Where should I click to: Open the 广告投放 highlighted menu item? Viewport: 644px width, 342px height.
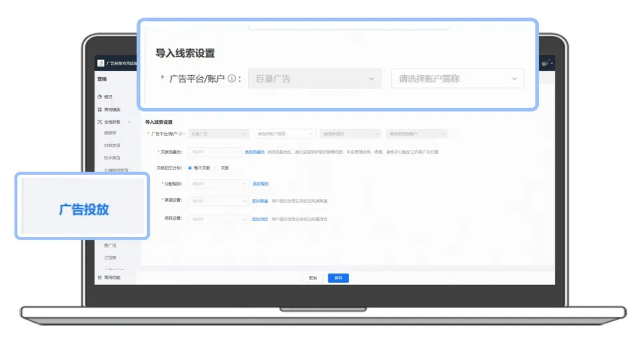tap(84, 210)
